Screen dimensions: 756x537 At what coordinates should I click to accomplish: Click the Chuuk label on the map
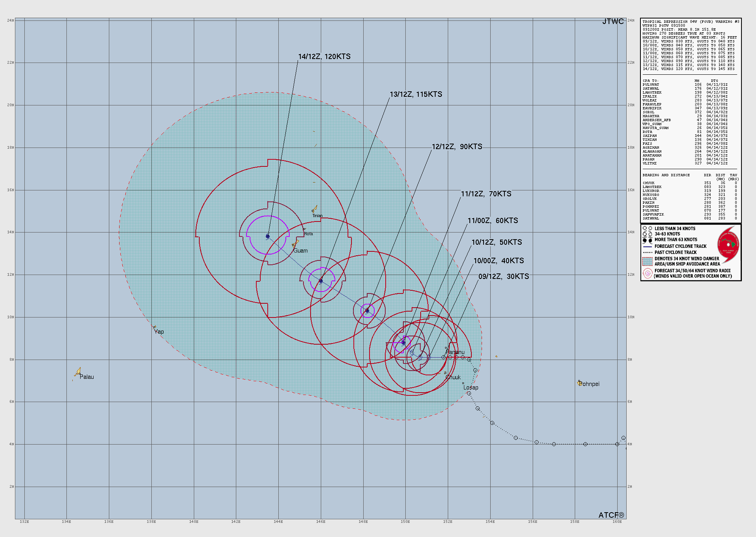453,377
